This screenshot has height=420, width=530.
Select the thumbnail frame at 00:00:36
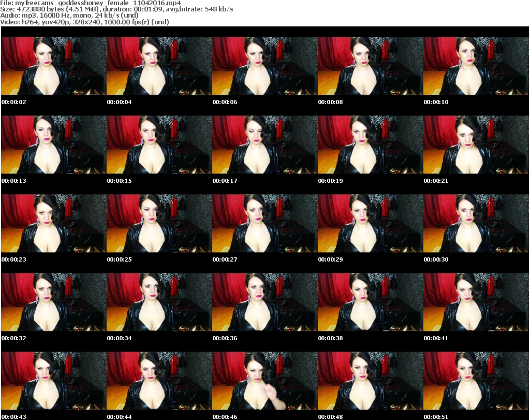264,302
